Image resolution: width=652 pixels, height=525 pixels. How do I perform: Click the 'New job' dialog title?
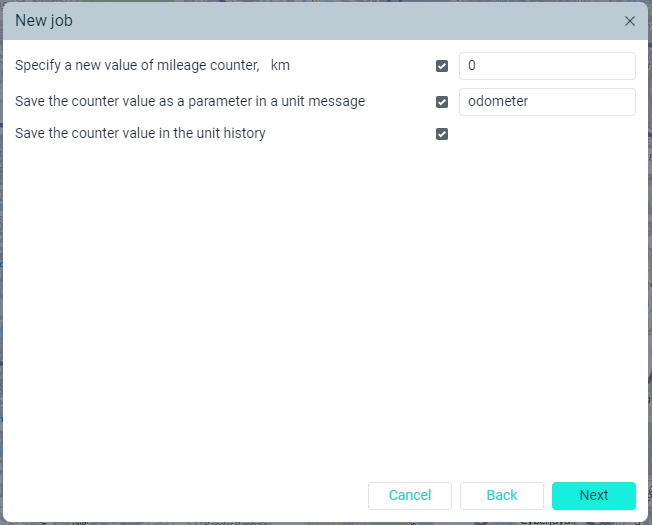pyautogui.click(x=44, y=21)
